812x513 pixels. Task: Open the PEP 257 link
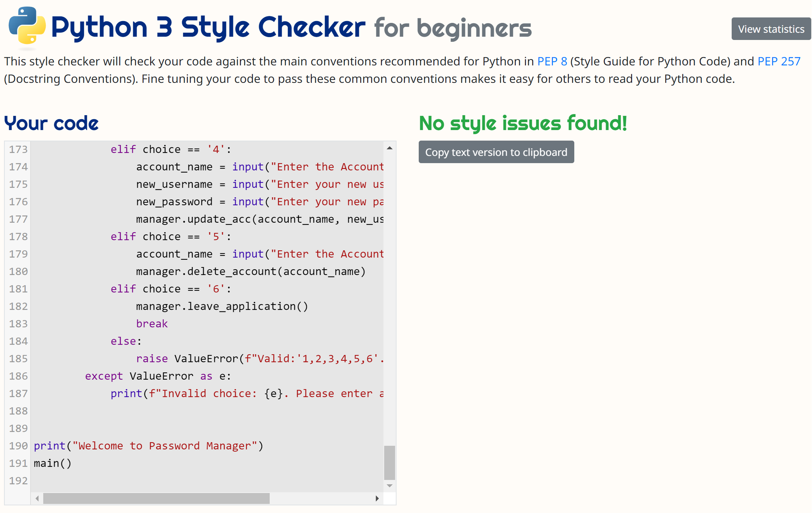(x=779, y=61)
